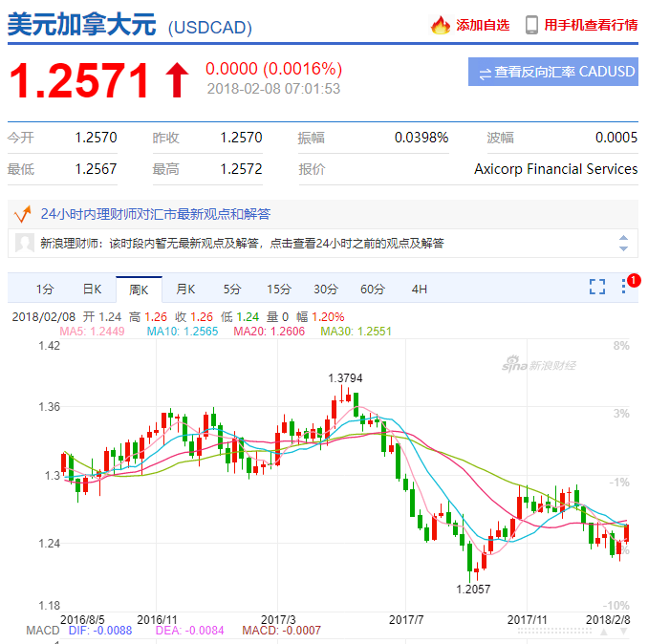Click the 2018/2/8 date axis label
Viewport: 648px width, 644px height.
pos(608,619)
